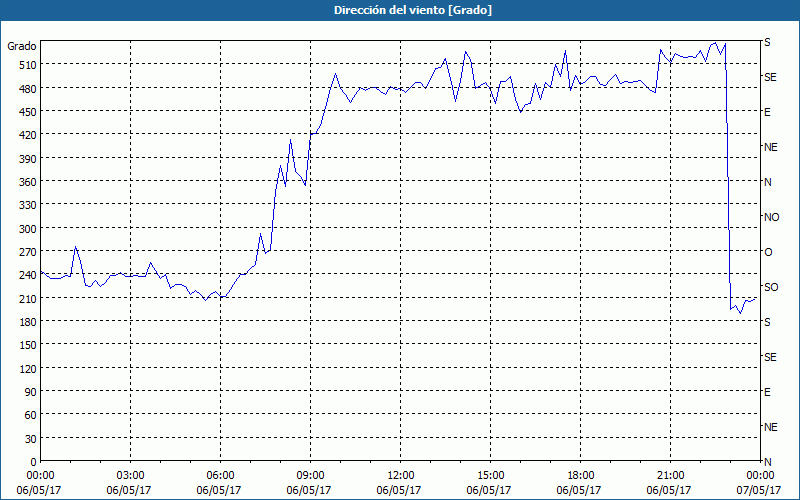Select the 'Grado' axis unit label
The height and width of the screenshot is (500, 800).
(22, 46)
